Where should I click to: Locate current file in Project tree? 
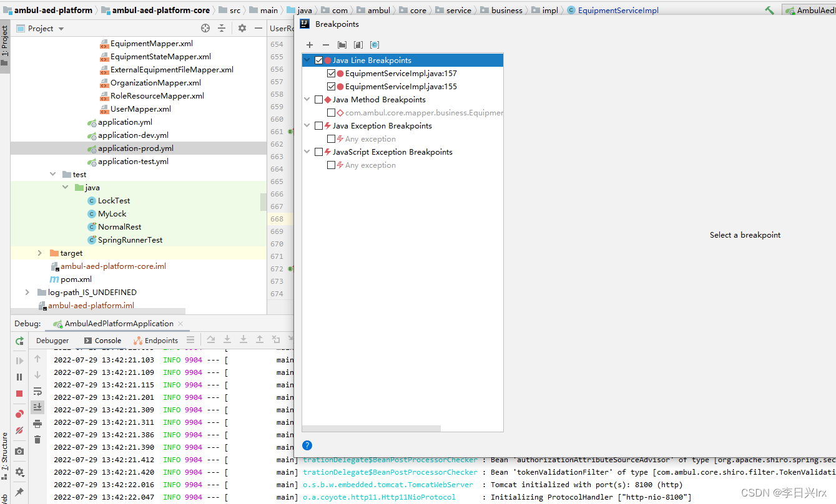pos(205,28)
